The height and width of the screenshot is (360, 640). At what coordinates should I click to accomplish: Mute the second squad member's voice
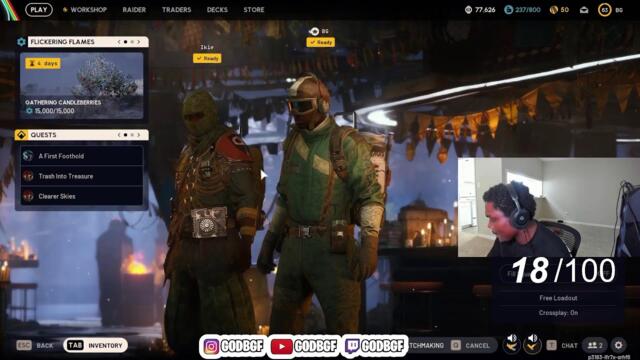pos(532,343)
